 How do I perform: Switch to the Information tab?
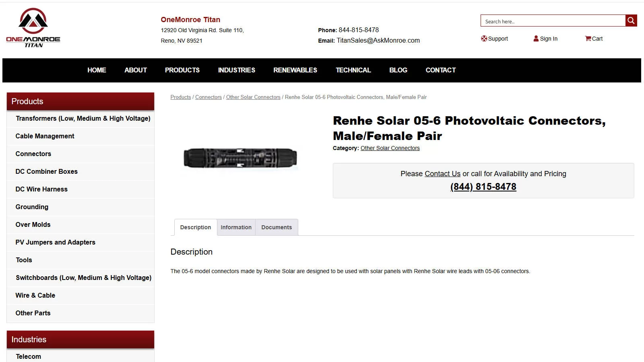[236, 227]
